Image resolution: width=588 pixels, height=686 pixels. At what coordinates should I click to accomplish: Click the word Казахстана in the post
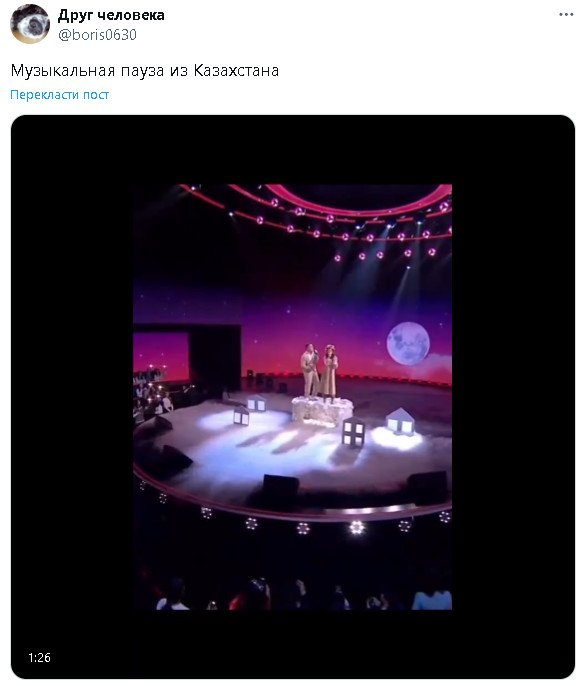click(236, 70)
